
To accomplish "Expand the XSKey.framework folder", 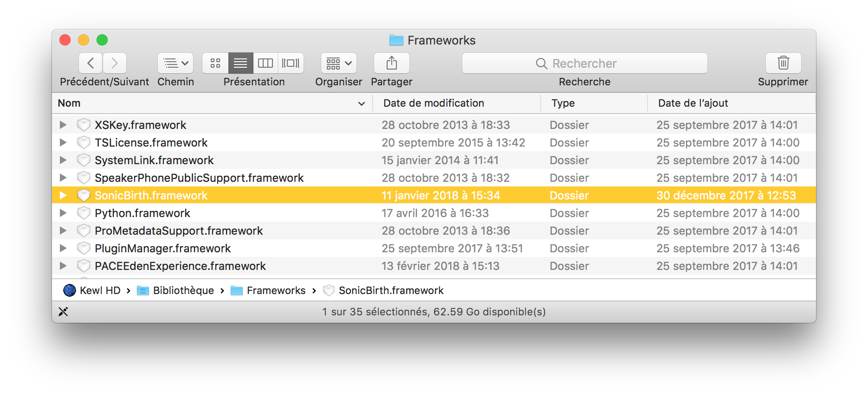I will tap(63, 125).
